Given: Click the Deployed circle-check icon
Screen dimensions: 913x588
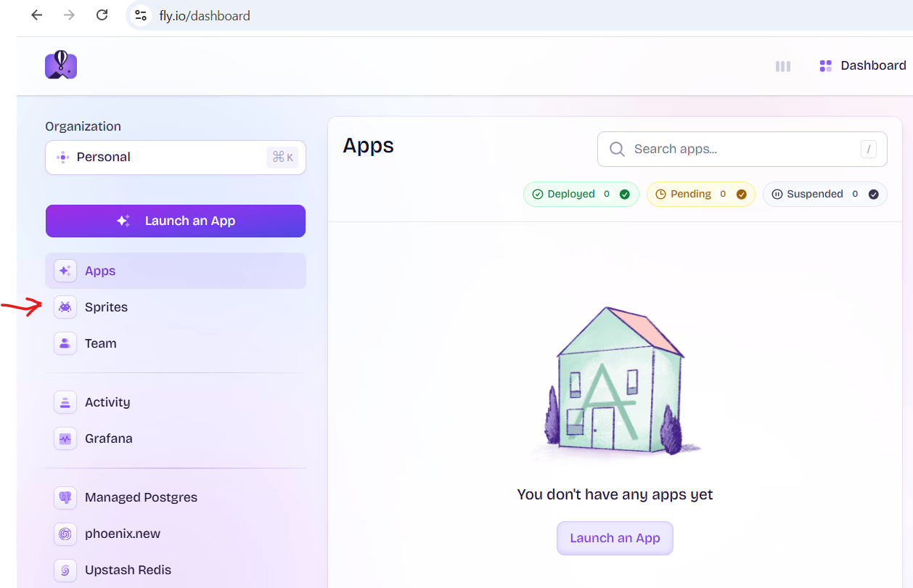Looking at the screenshot, I should tap(538, 195).
